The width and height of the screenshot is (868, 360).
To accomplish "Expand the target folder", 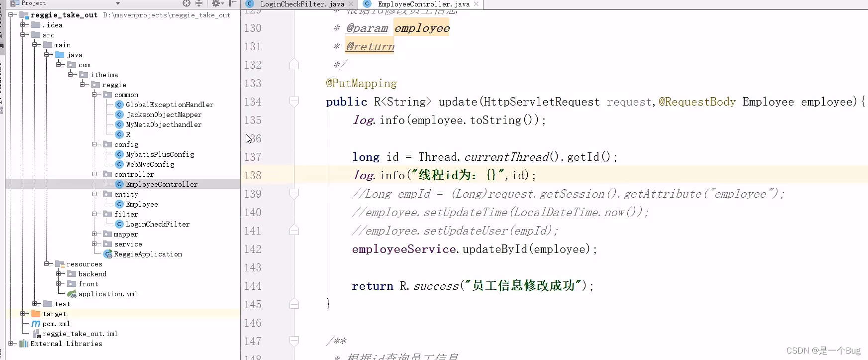I will coord(23,314).
